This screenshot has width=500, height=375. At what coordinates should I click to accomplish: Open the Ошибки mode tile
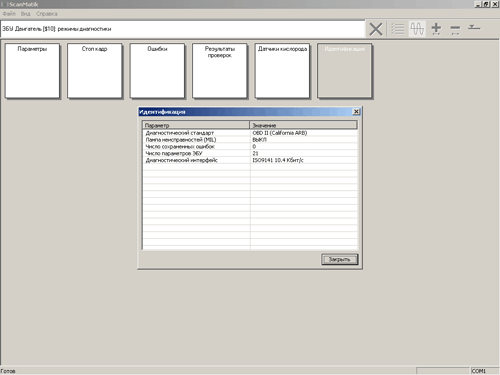[157, 71]
